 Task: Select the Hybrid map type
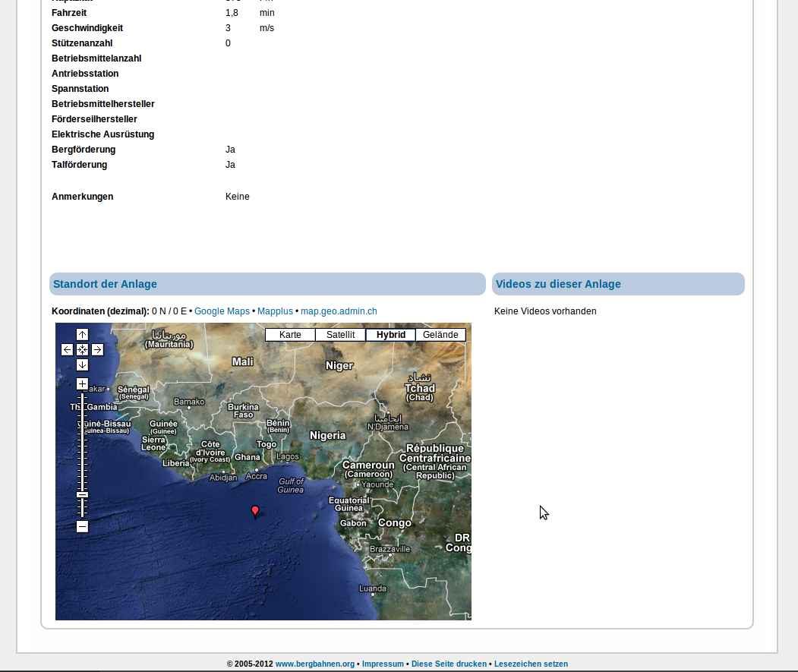[x=391, y=335]
